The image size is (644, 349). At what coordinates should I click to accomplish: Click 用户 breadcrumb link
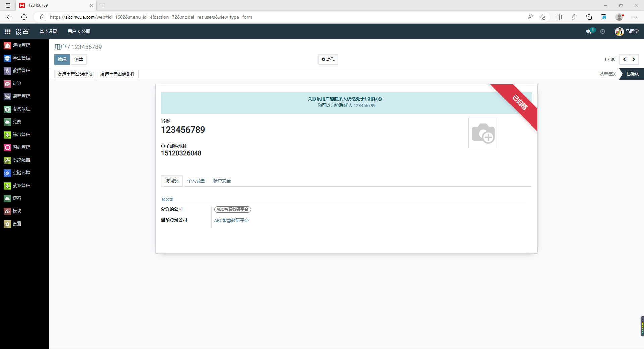pos(60,47)
